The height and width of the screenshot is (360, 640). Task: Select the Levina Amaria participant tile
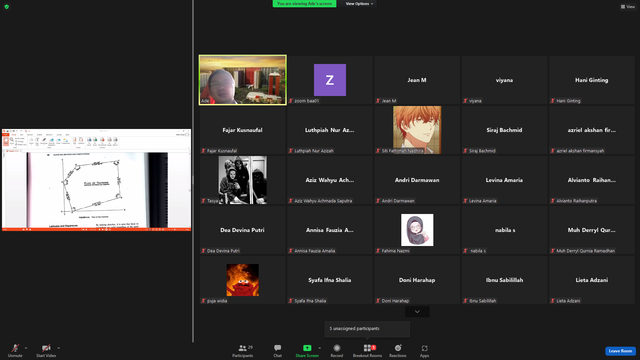pyautogui.click(x=504, y=180)
